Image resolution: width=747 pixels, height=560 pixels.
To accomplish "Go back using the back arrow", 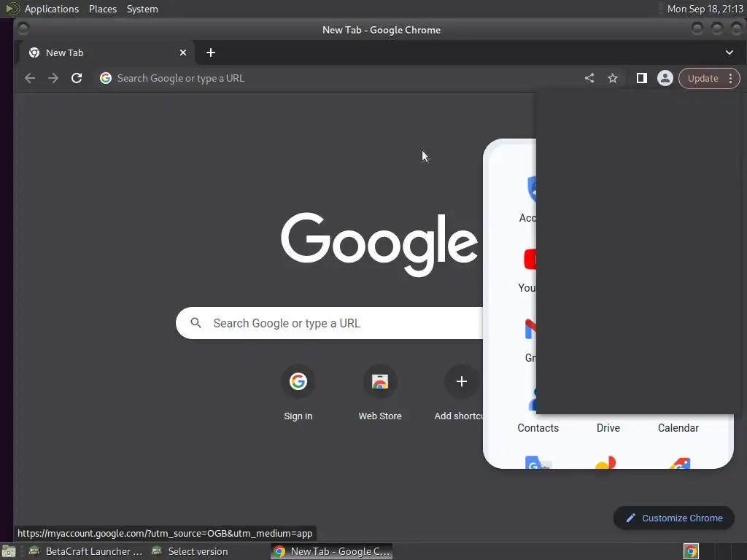I will tap(29, 78).
